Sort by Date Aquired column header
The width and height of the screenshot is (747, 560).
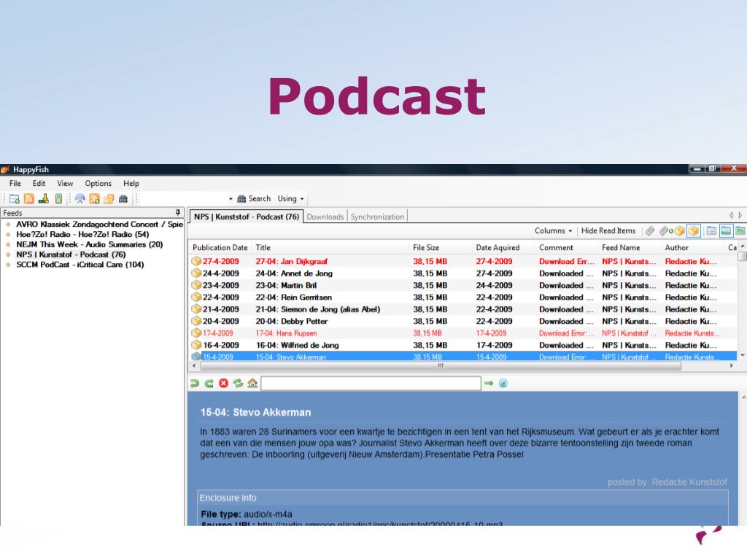tap(503, 248)
